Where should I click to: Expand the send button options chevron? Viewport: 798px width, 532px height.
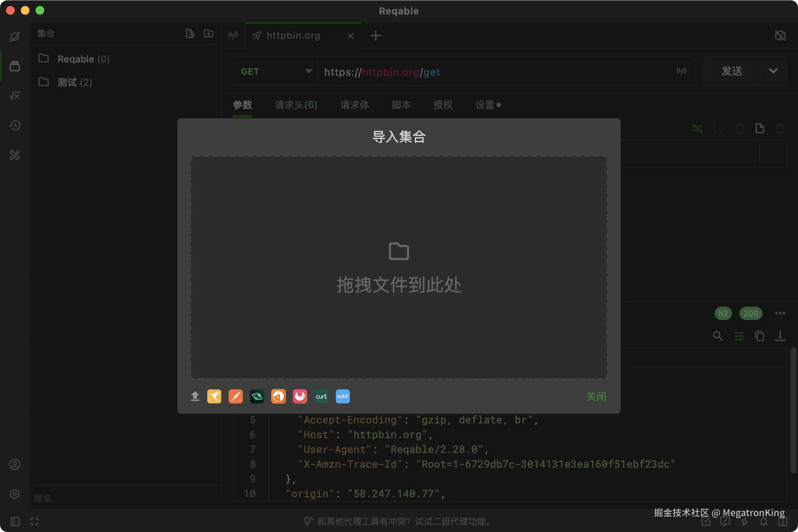click(x=773, y=71)
